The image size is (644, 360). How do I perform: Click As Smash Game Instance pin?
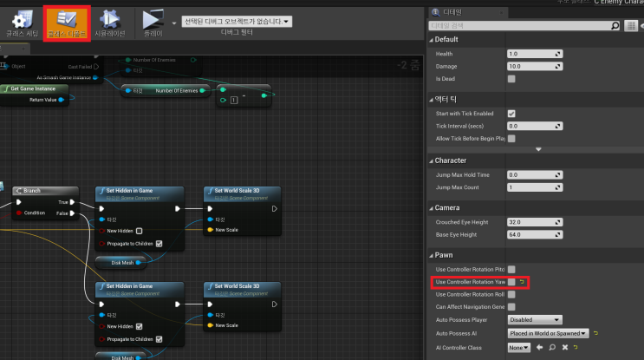coord(95,78)
